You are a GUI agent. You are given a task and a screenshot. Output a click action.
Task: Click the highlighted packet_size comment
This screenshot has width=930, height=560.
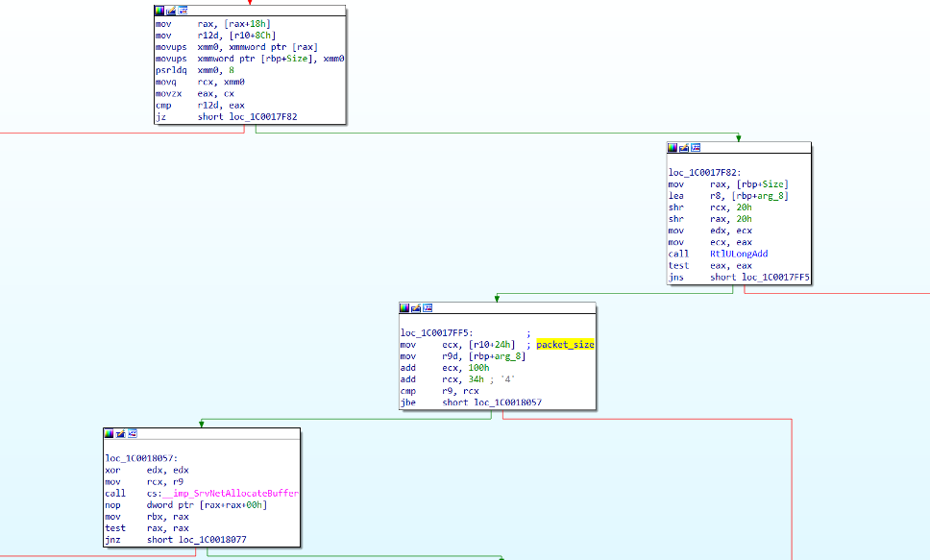click(565, 344)
